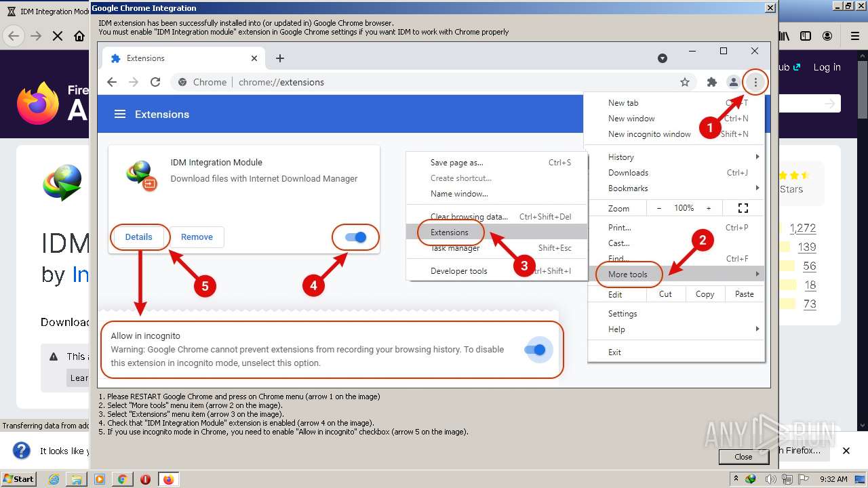
Task: Open Chrome from the taskbar
Action: 122,479
